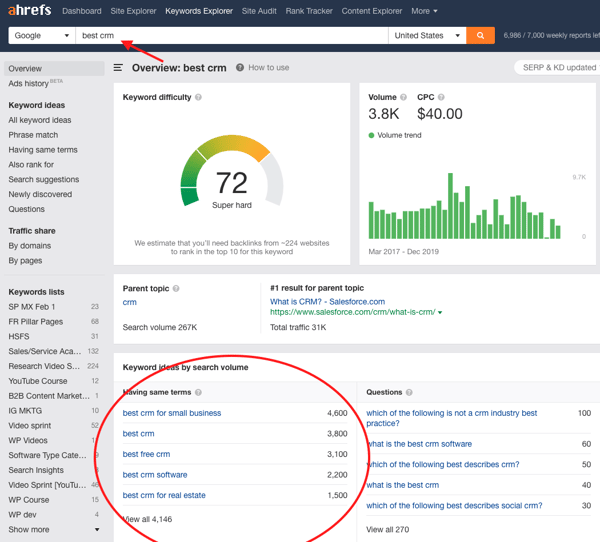The width and height of the screenshot is (600, 542).
Task: Click the SERP & KD updated button
Action: (559, 68)
